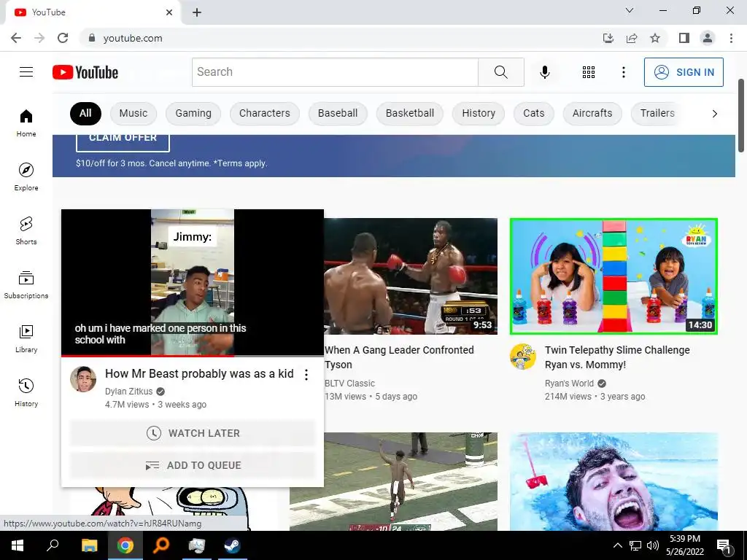Viewport: 747px width, 560px height.
Task: Select the Gaming category chip
Action: pos(193,113)
